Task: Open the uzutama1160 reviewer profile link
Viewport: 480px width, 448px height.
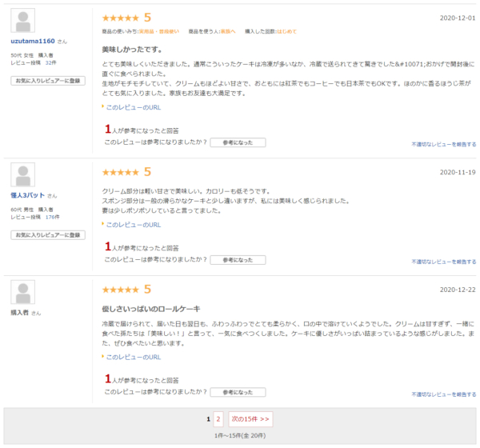Action: pos(33,41)
